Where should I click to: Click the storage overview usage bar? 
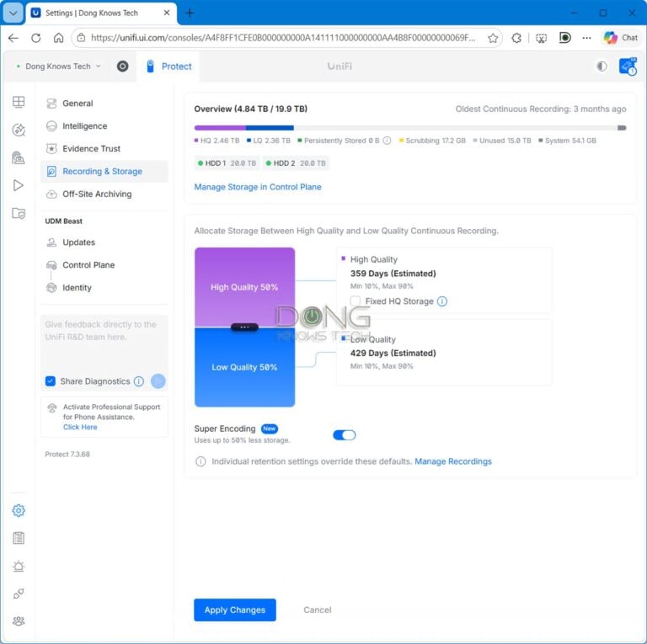point(410,128)
